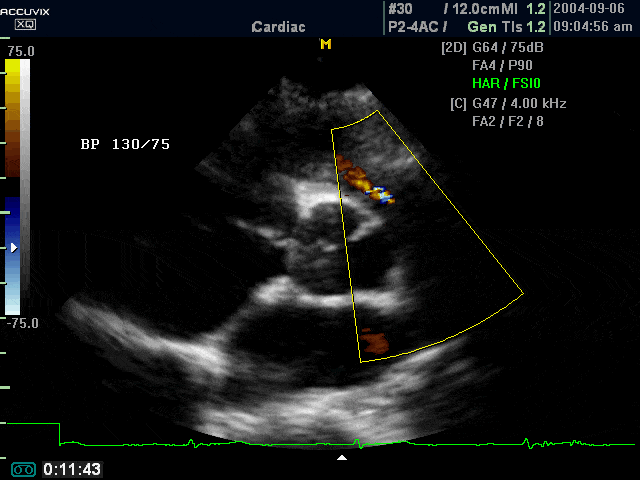The image size is (640, 480).
Task: Click the 0:11:43 recording timer
Action: pos(71,469)
